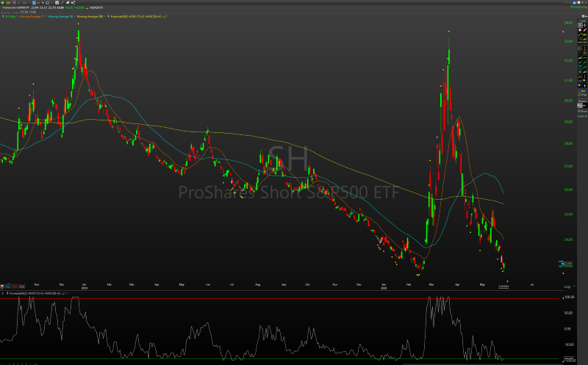Viewport: 588px width, 365px height.
Task: Select the cloud text note tool
Action: pyautogui.click(x=580, y=29)
